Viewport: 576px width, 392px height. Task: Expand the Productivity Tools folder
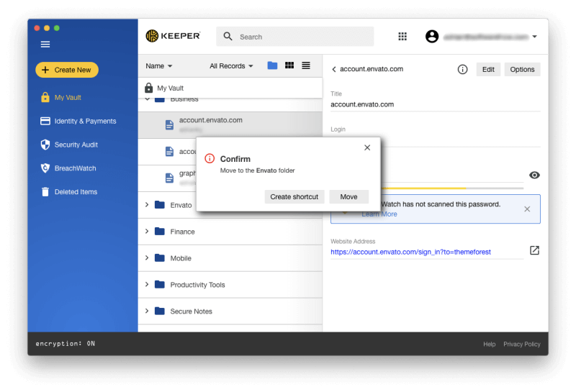(x=147, y=284)
